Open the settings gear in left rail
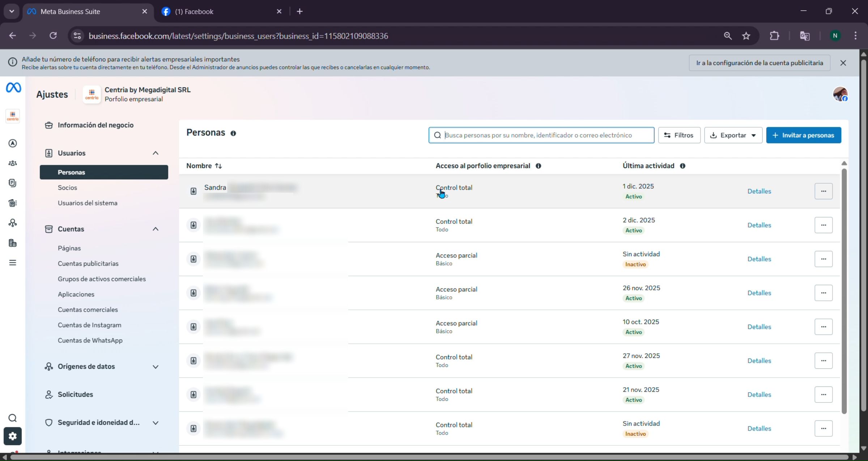Screen dimensions: 868x461 point(13,436)
